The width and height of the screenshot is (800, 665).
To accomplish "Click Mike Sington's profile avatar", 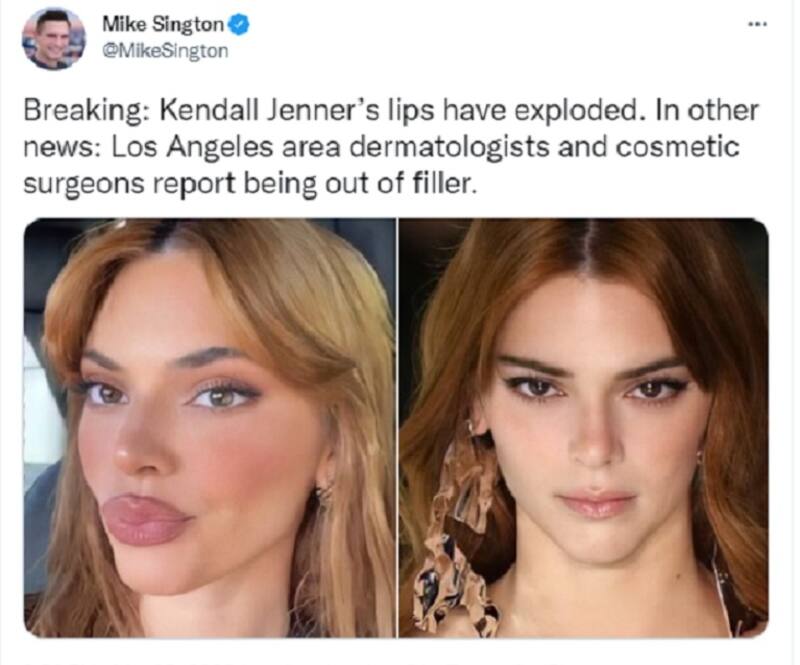I will (x=54, y=38).
